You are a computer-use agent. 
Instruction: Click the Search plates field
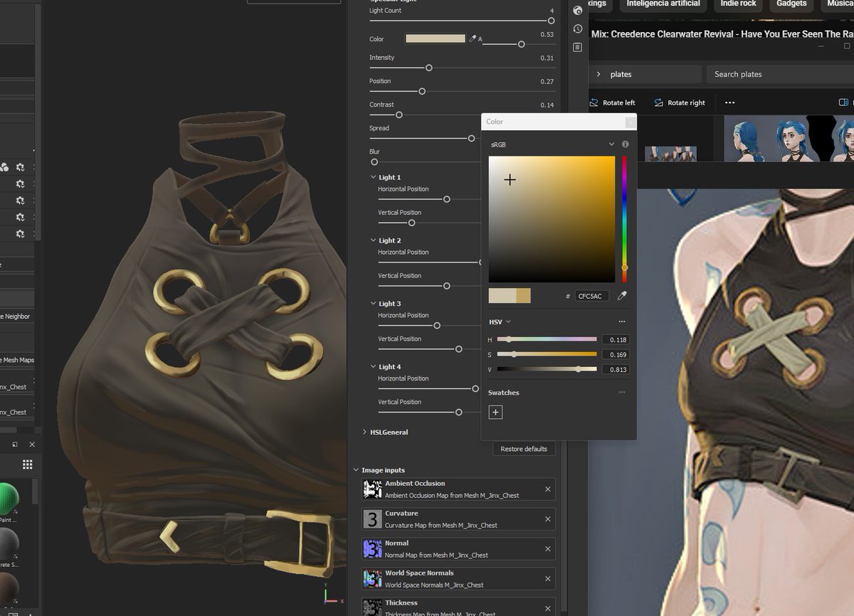pyautogui.click(x=780, y=74)
